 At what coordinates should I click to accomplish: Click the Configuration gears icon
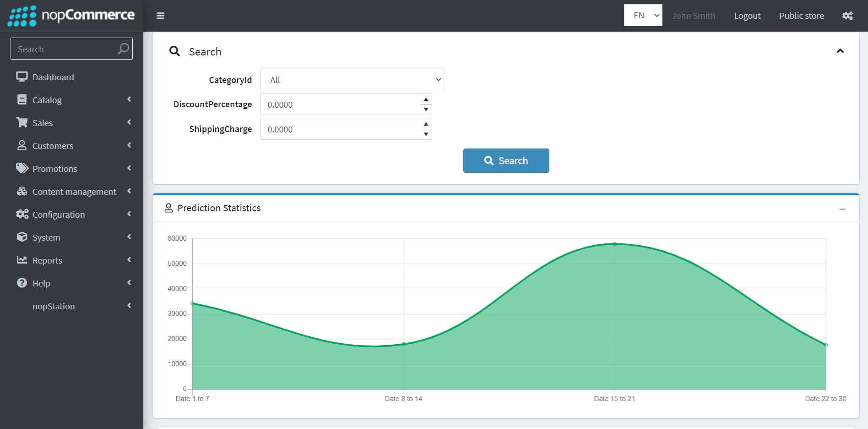[22, 214]
